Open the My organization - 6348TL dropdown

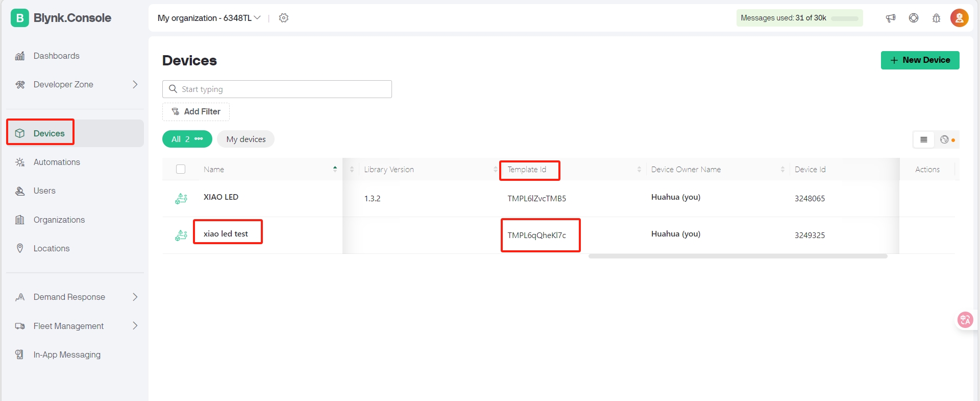209,18
